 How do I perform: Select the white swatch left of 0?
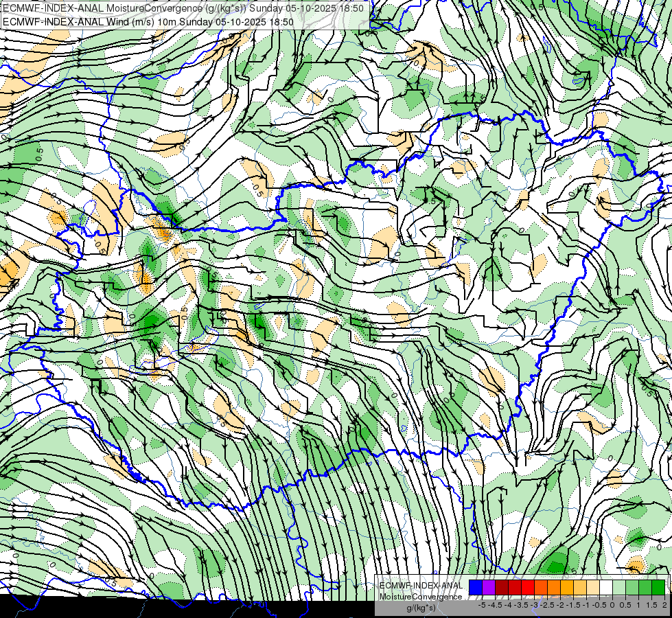tap(605, 588)
